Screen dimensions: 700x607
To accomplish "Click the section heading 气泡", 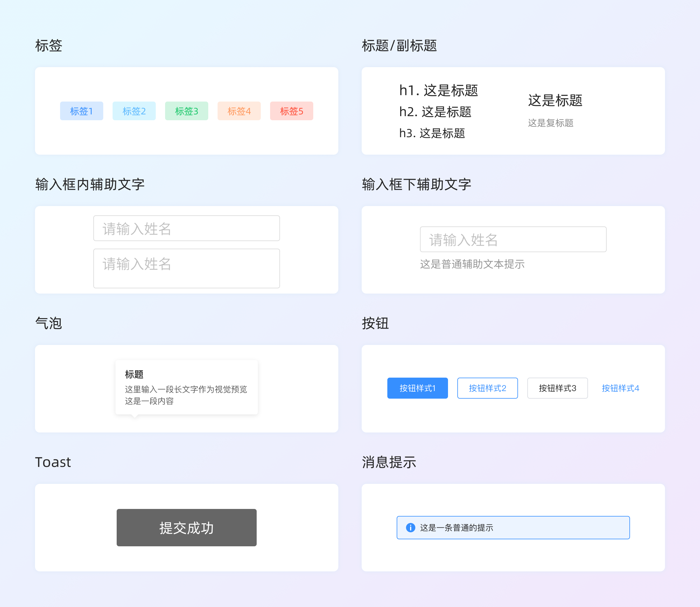I will [x=49, y=323].
